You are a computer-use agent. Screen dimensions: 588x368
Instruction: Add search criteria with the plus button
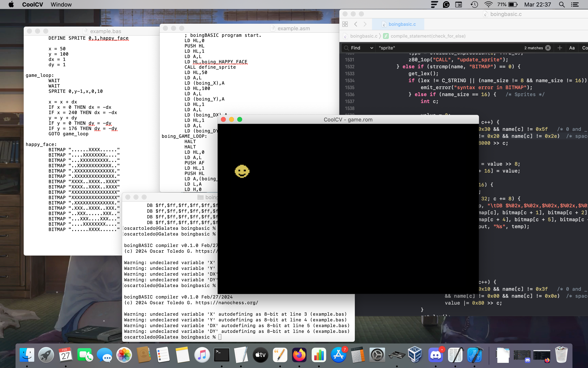pyautogui.click(x=560, y=48)
